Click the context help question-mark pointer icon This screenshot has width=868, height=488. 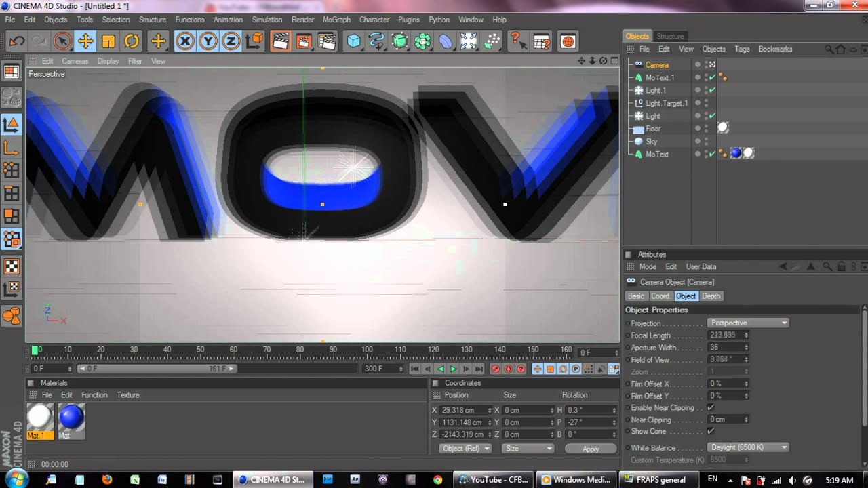click(x=518, y=41)
